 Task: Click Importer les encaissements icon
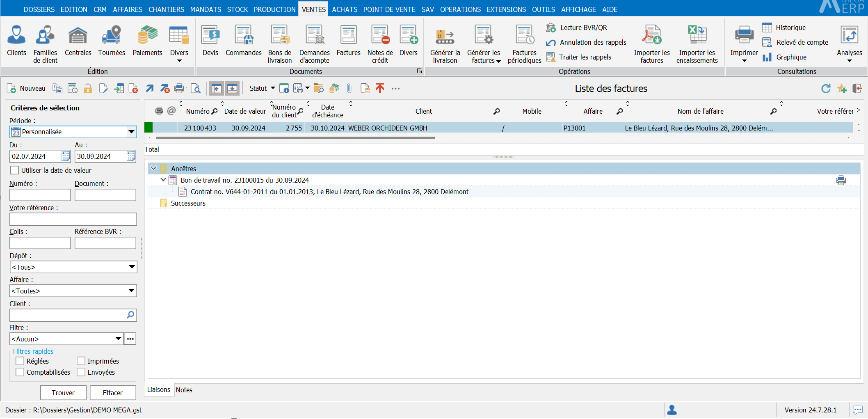point(697,36)
